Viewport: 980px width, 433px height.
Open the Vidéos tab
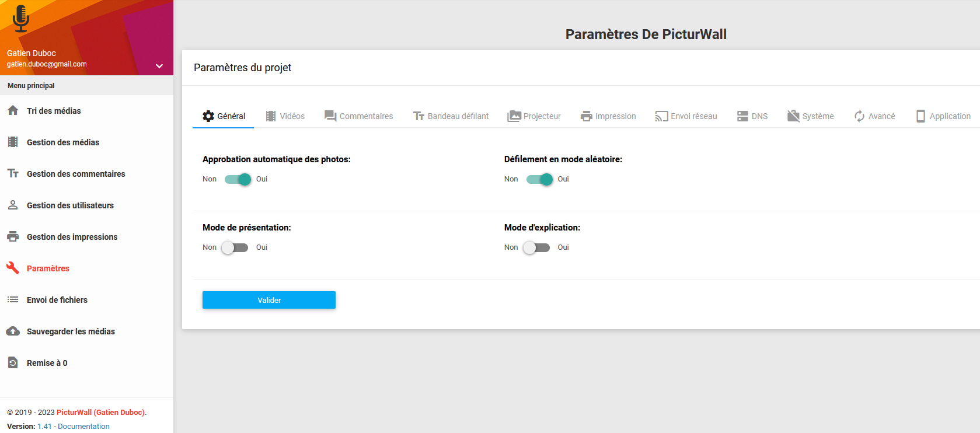[285, 116]
